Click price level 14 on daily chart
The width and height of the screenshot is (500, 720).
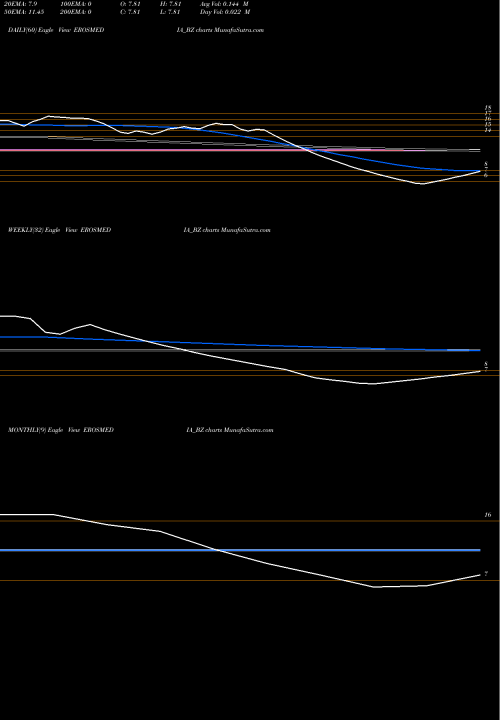coord(488,130)
